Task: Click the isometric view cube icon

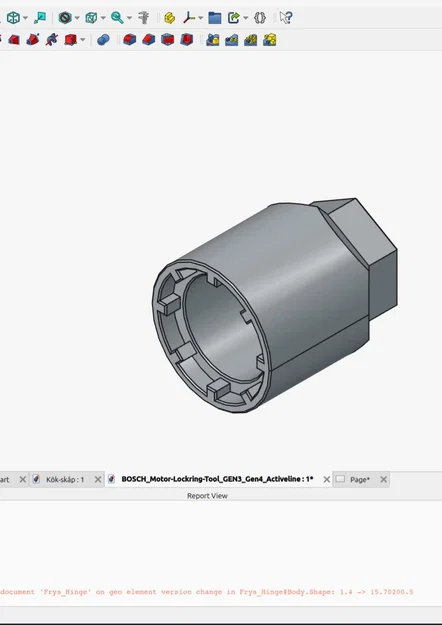Action: tap(14, 18)
